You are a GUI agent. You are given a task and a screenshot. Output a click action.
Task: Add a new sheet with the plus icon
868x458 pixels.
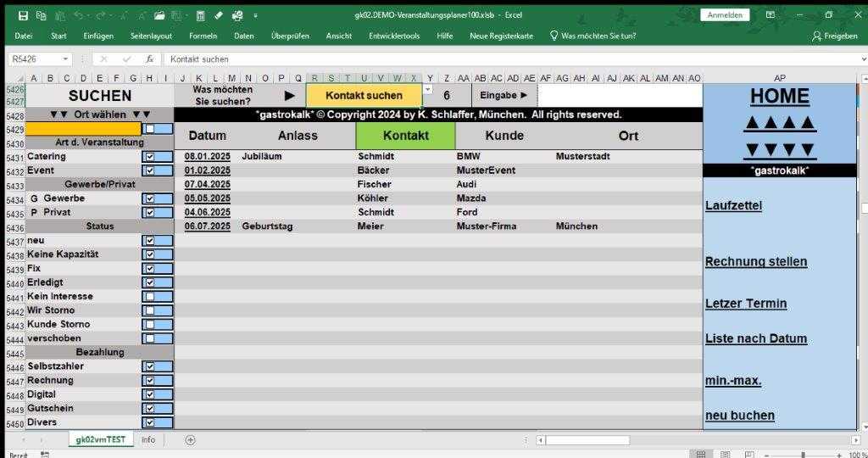pyautogui.click(x=191, y=439)
